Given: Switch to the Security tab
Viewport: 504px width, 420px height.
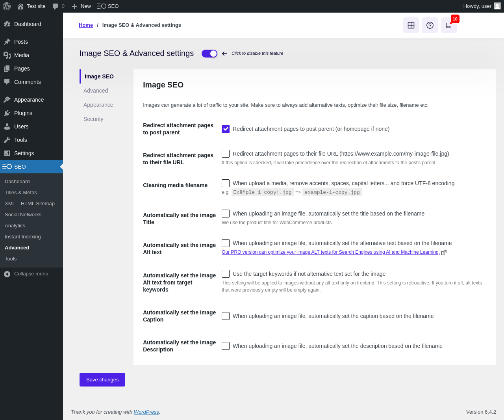Looking at the screenshot, I should (93, 119).
